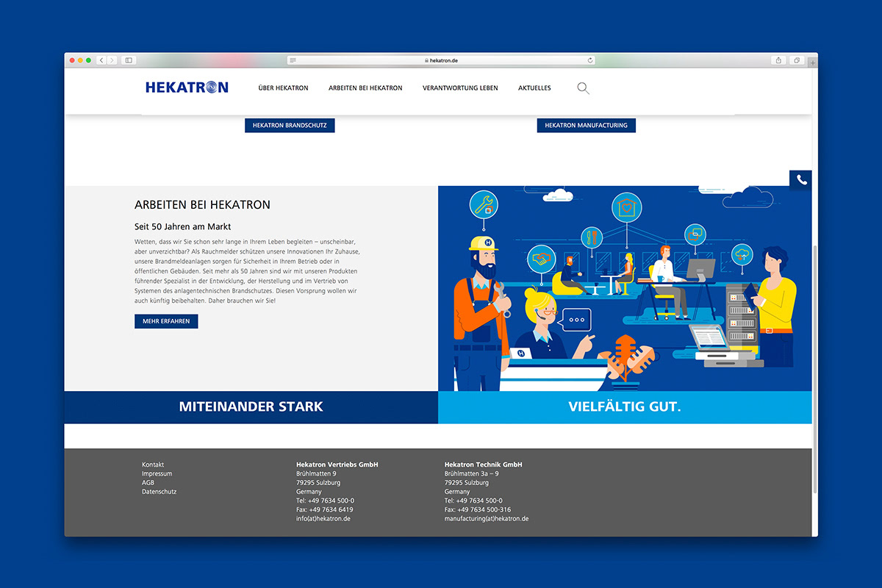Click the Miteinander Stark banner
The image size is (882, 588).
click(x=251, y=407)
